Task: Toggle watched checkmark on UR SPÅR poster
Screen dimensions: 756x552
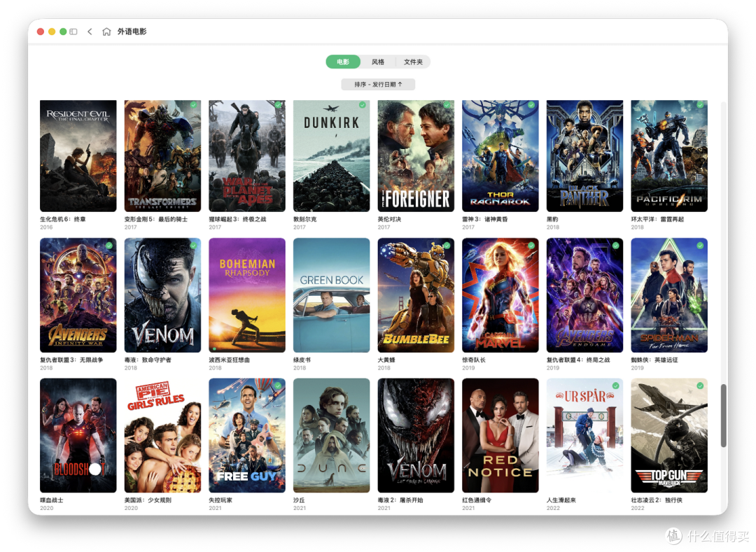Action: (615, 385)
